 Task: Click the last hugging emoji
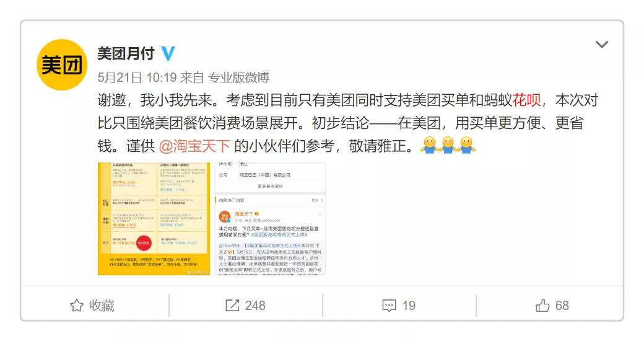tap(466, 145)
